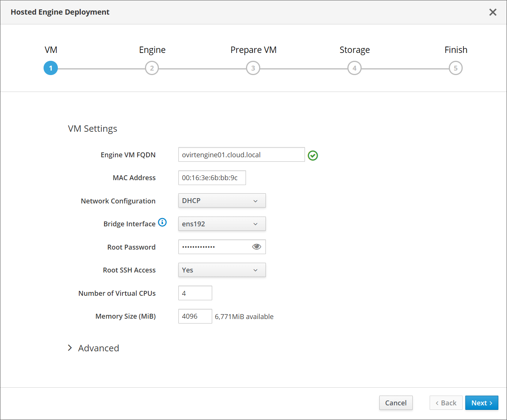Select the Storage step label
Viewport: 507px width, 420px height.
tap(355, 50)
